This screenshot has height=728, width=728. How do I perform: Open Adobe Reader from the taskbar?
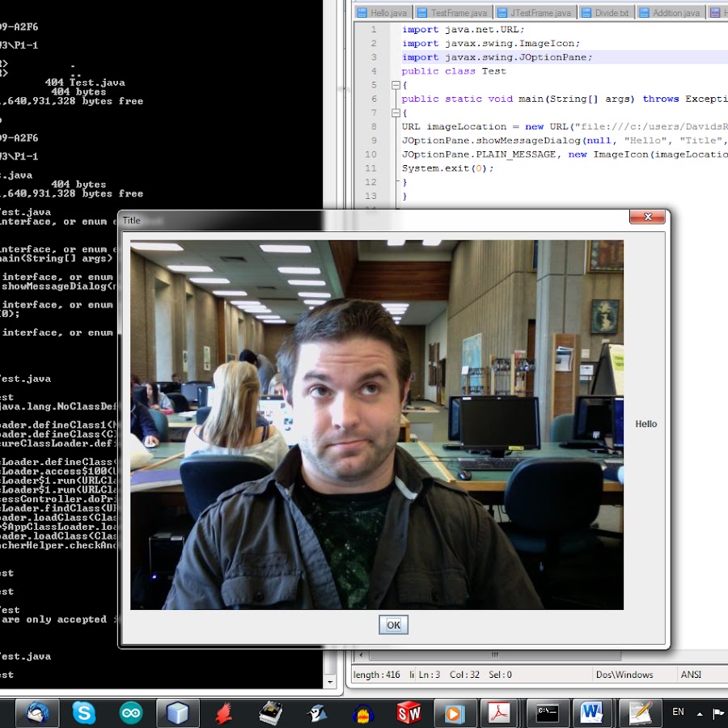pos(501,713)
